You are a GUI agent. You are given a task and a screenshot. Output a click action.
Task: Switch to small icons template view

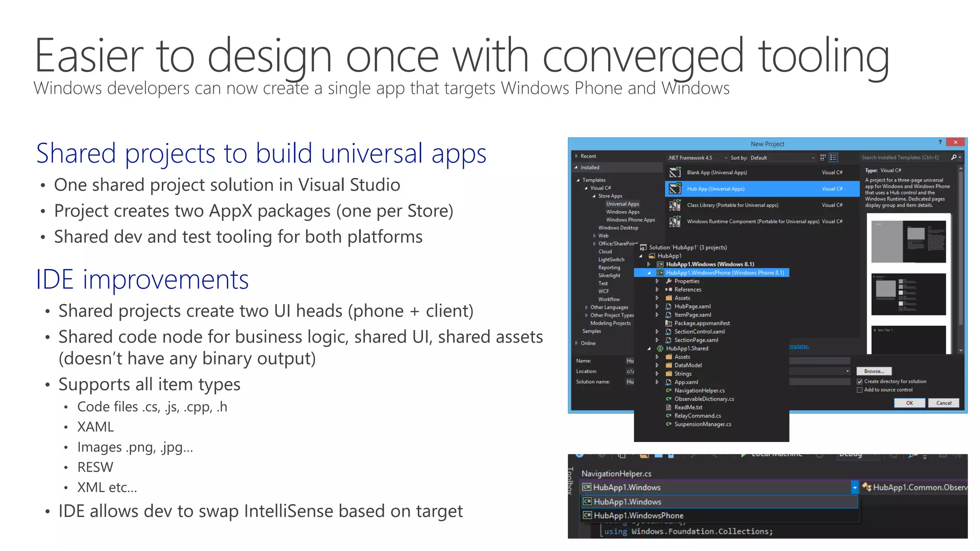[823, 157]
